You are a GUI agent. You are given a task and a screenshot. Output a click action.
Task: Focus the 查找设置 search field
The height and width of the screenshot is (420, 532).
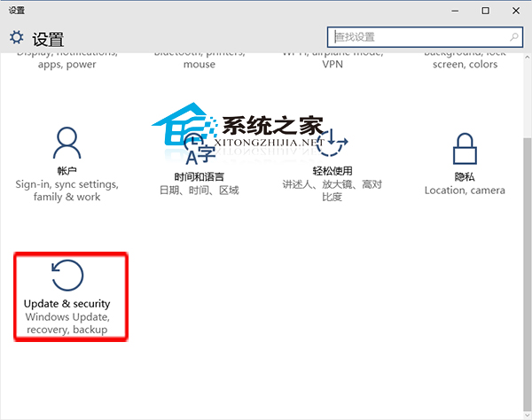point(425,37)
